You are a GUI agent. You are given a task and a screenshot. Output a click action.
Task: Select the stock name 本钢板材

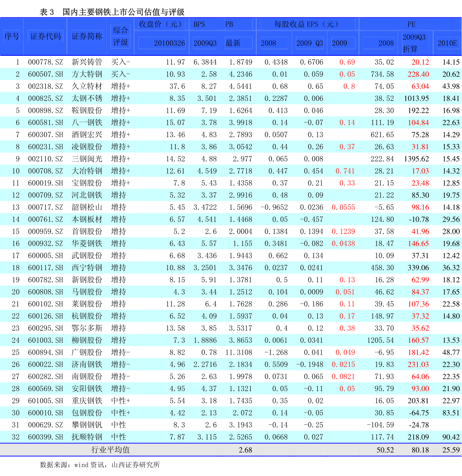click(x=87, y=219)
